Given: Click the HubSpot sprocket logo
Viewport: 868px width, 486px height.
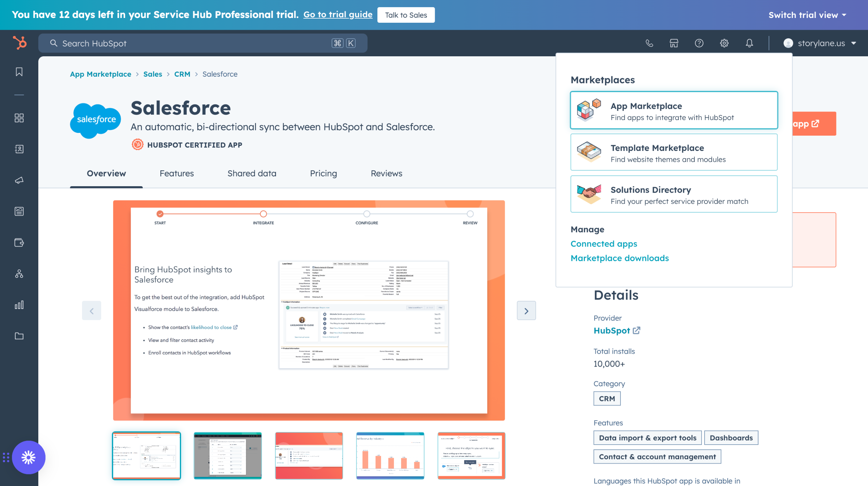Looking at the screenshot, I should point(19,43).
